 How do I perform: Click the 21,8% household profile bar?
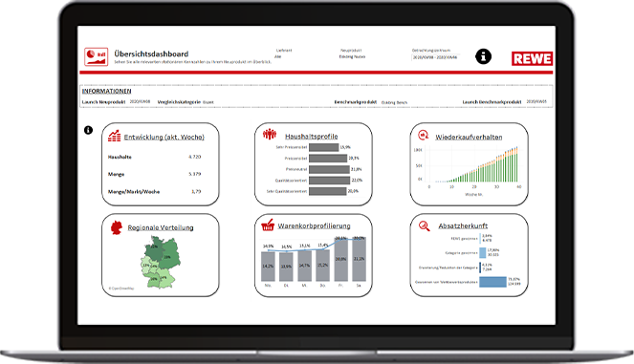329,169
